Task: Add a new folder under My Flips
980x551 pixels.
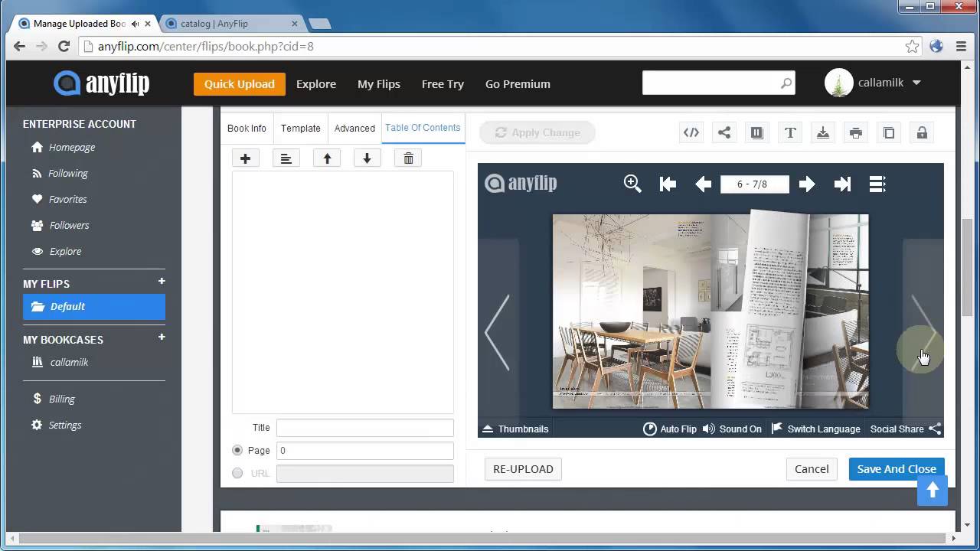Action: pos(162,282)
